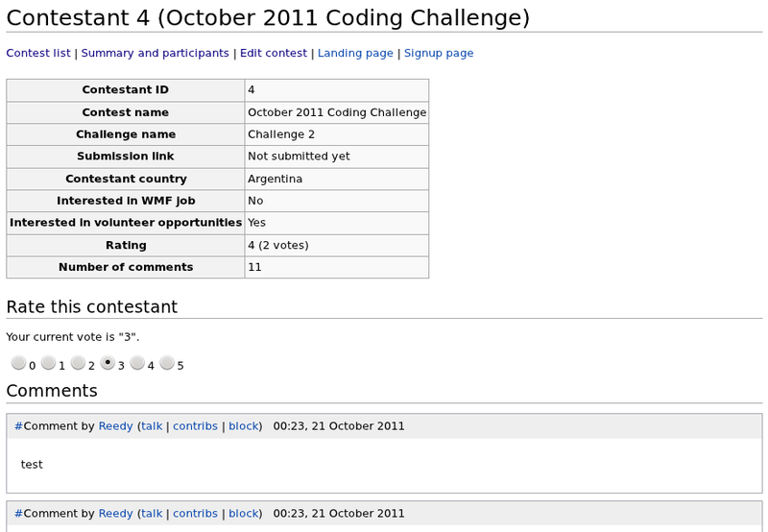768x532 pixels.
Task: Click the first comment body text test
Action: click(x=32, y=465)
